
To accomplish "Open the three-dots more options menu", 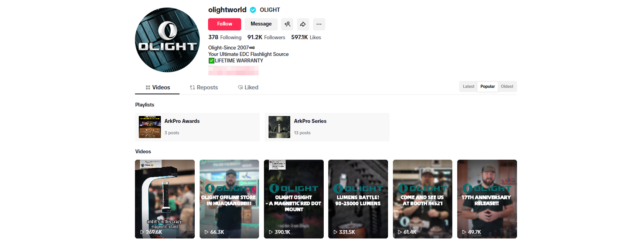I will [319, 24].
